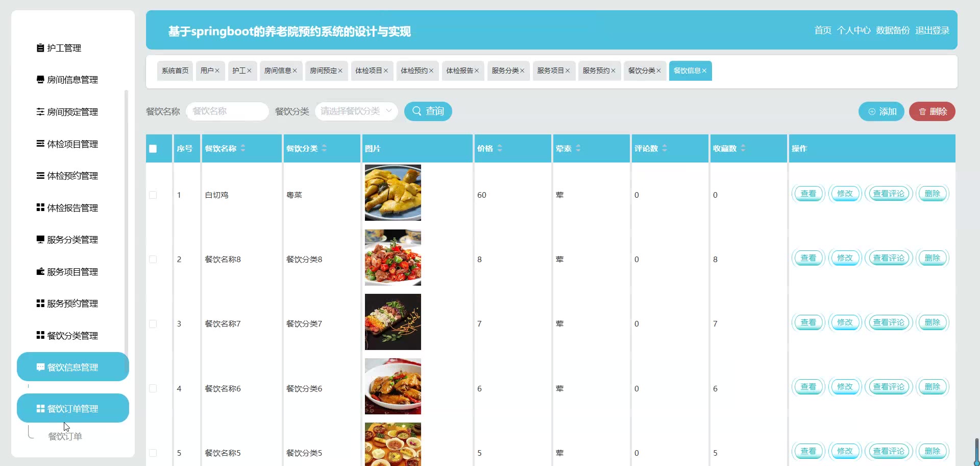Sort table by 餐饮名称 column
980x466 pixels.
click(243, 148)
